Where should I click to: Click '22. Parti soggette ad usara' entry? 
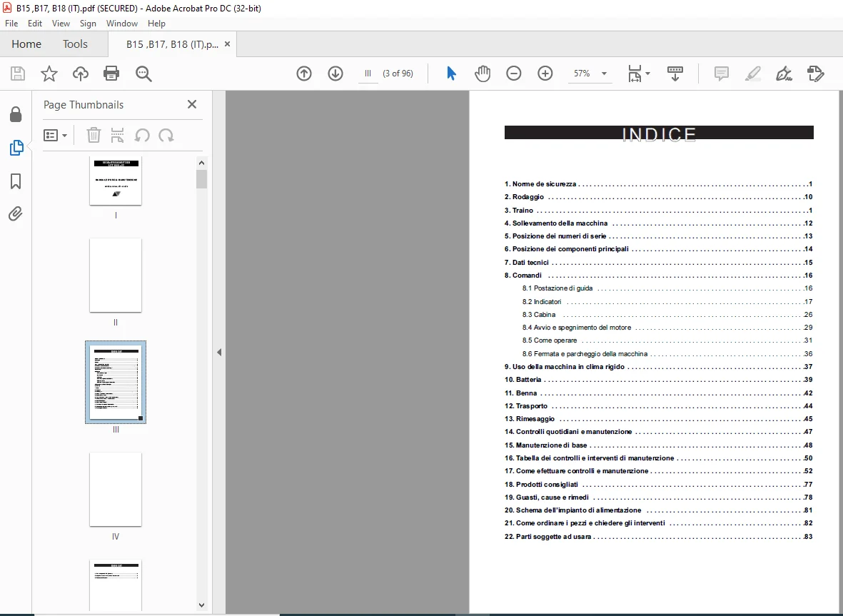658,537
